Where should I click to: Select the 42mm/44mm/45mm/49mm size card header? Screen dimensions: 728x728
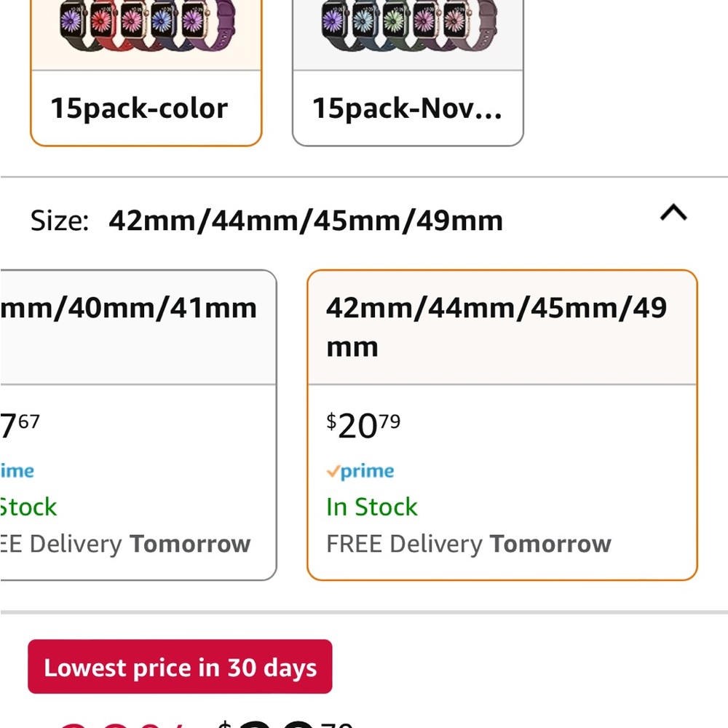pyautogui.click(x=496, y=328)
